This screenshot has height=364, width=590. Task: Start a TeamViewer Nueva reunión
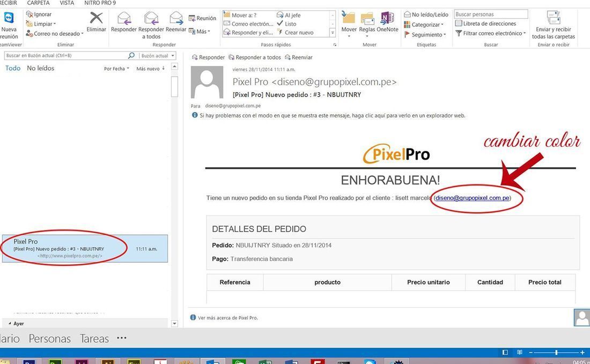click(x=9, y=25)
